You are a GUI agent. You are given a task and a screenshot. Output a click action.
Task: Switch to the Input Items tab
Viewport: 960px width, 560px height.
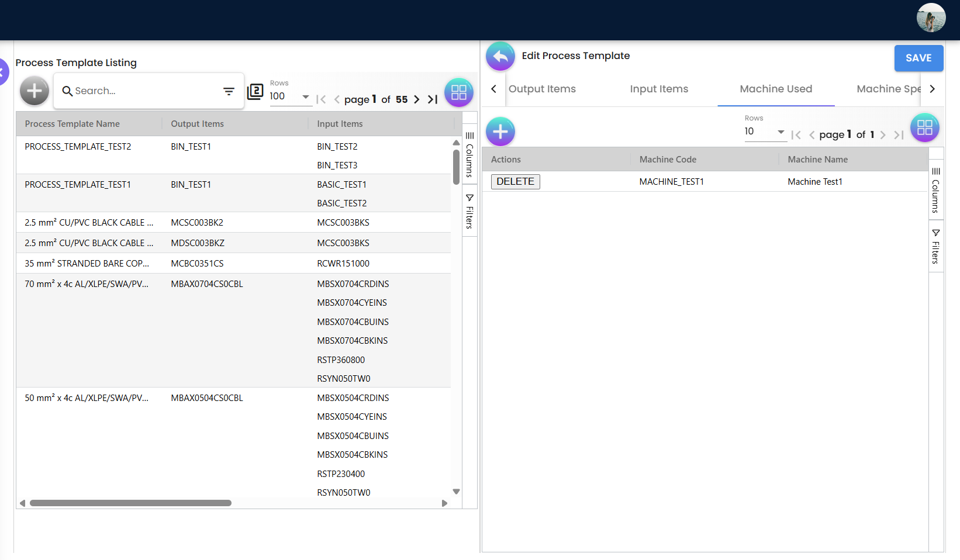click(x=659, y=89)
